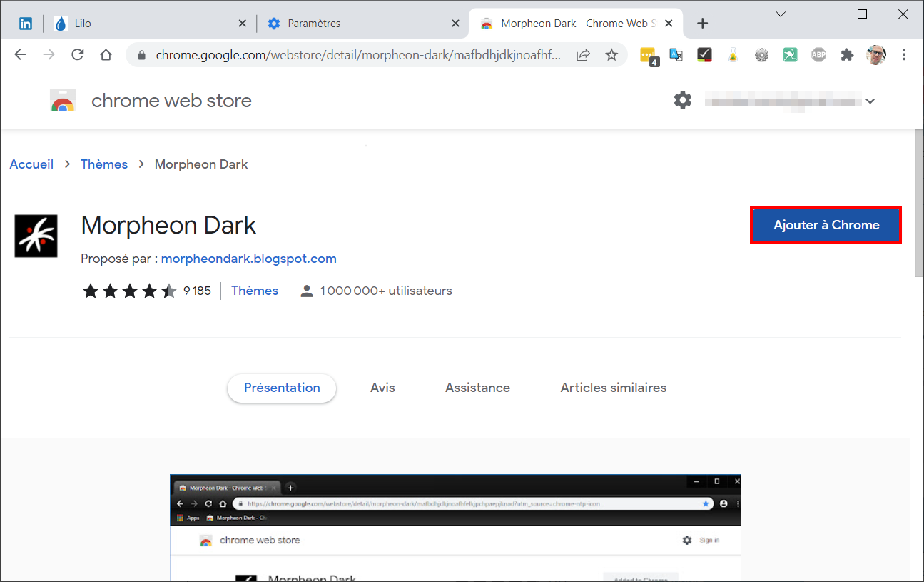Open the Chrome profile avatar
Viewport: 924px width, 582px height.
(x=875, y=55)
